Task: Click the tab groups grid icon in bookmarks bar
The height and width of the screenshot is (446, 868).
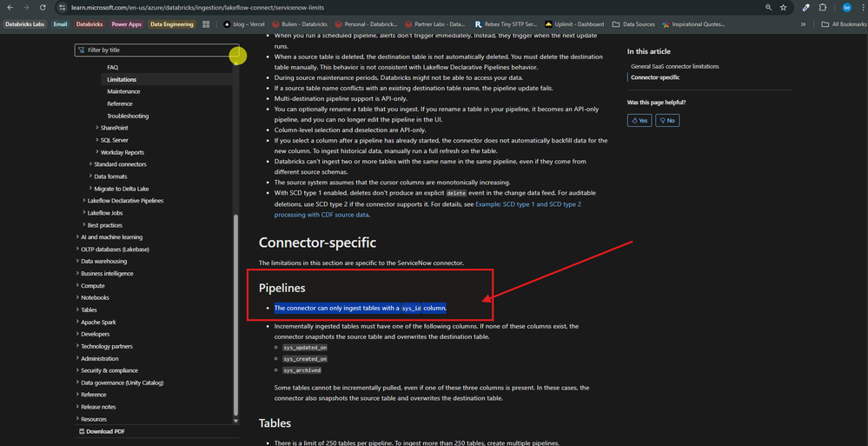Action: point(206,24)
